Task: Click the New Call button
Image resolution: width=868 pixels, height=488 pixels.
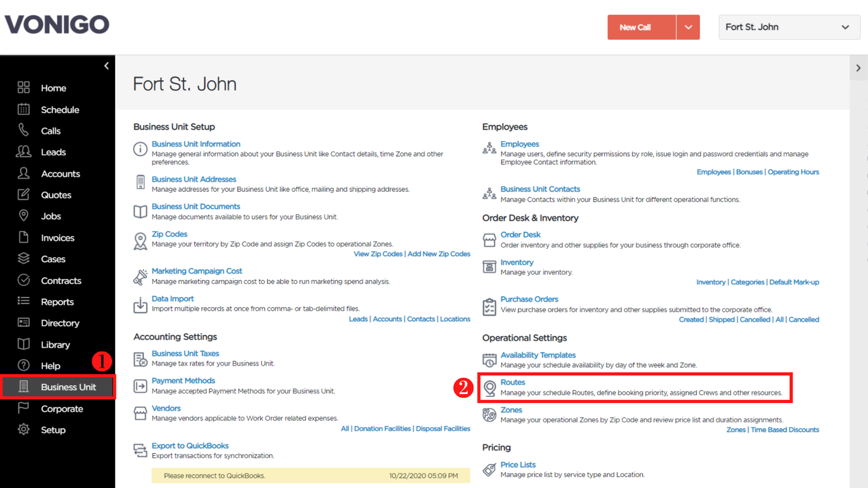Action: [x=642, y=27]
